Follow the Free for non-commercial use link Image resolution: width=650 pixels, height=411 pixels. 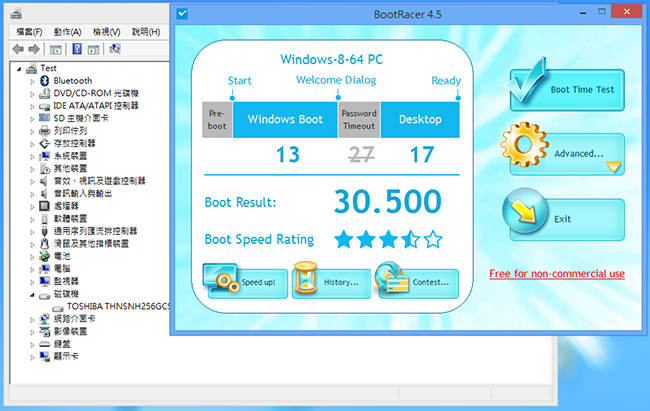(x=557, y=274)
